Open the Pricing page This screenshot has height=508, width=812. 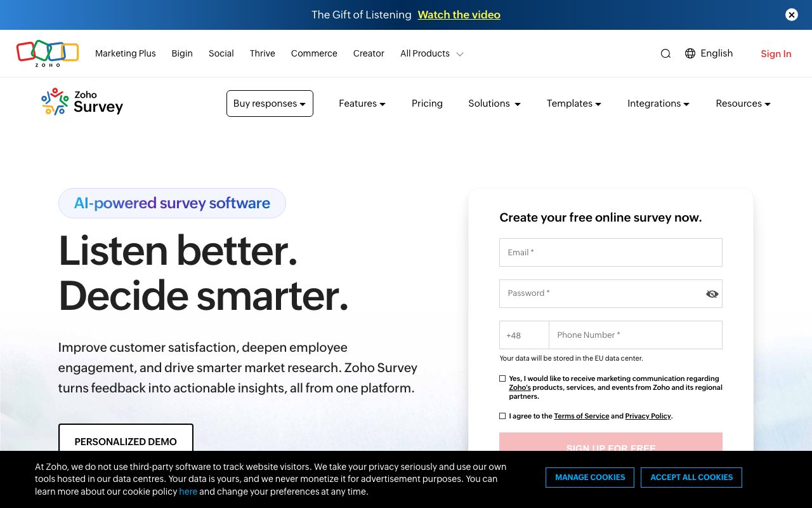click(427, 104)
